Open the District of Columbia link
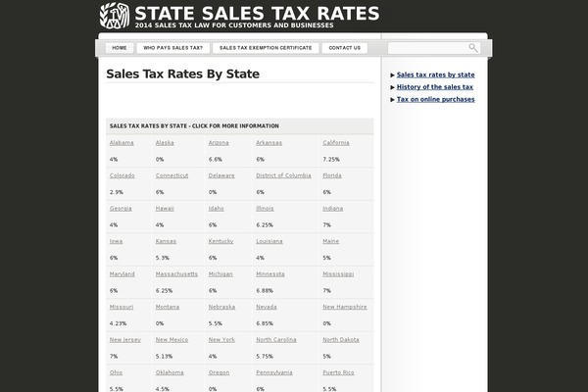The width and height of the screenshot is (588, 392). (x=283, y=175)
